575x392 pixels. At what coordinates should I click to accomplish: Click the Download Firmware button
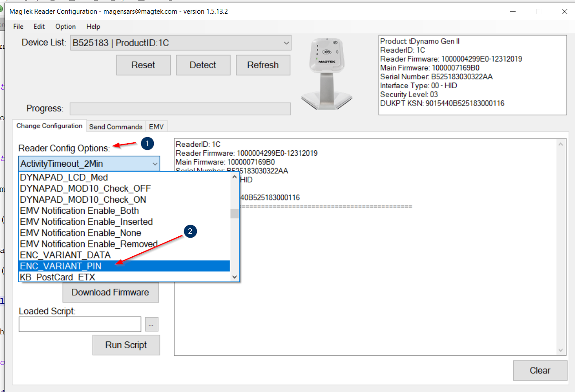110,292
